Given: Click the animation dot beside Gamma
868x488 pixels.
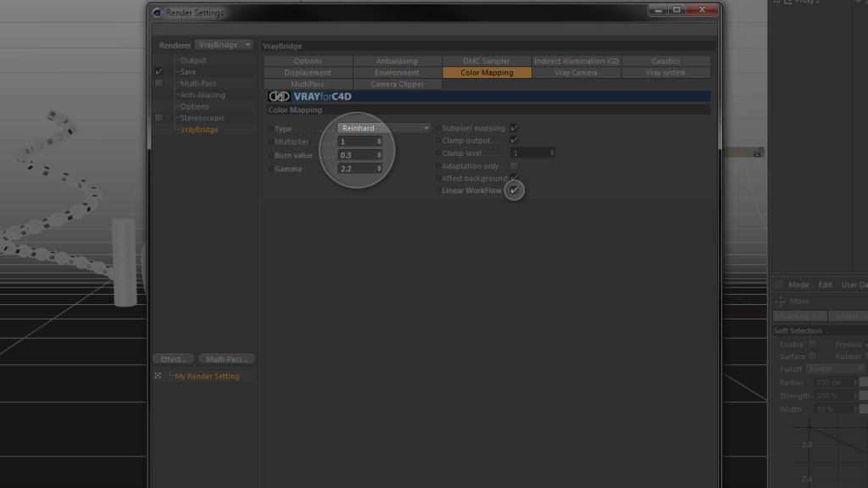Looking at the screenshot, I should click(x=270, y=169).
